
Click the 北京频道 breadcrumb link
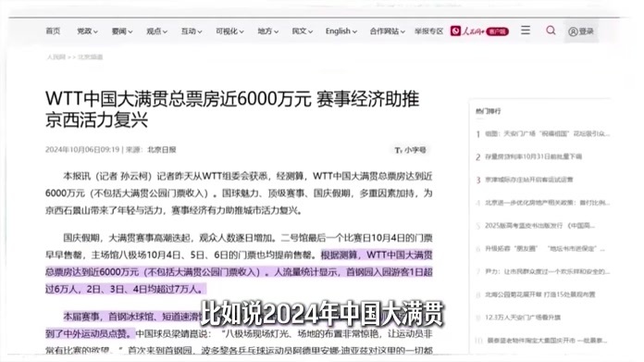coord(91,56)
